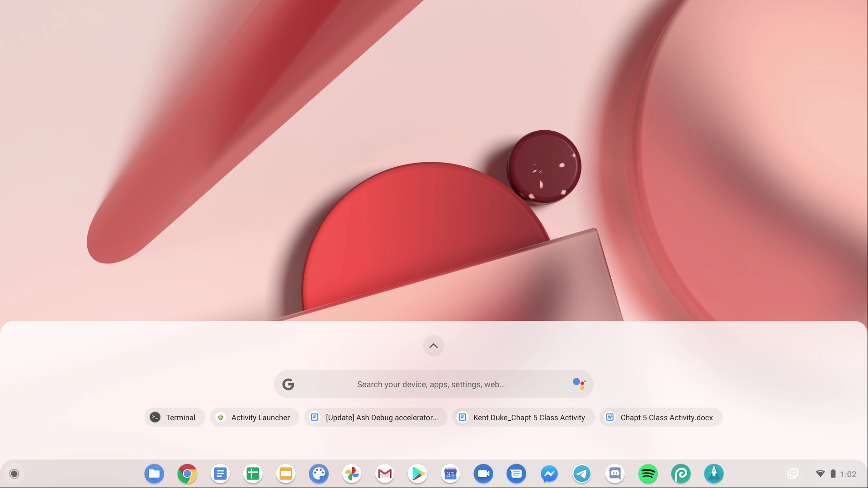Open Google Docs from the shelf
The width and height of the screenshot is (868, 488).
point(220,473)
